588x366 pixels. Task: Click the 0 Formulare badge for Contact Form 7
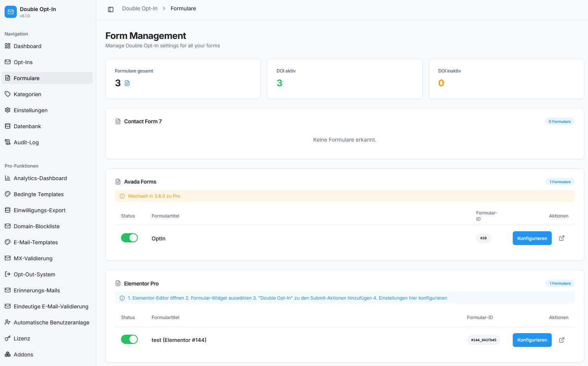(560, 121)
